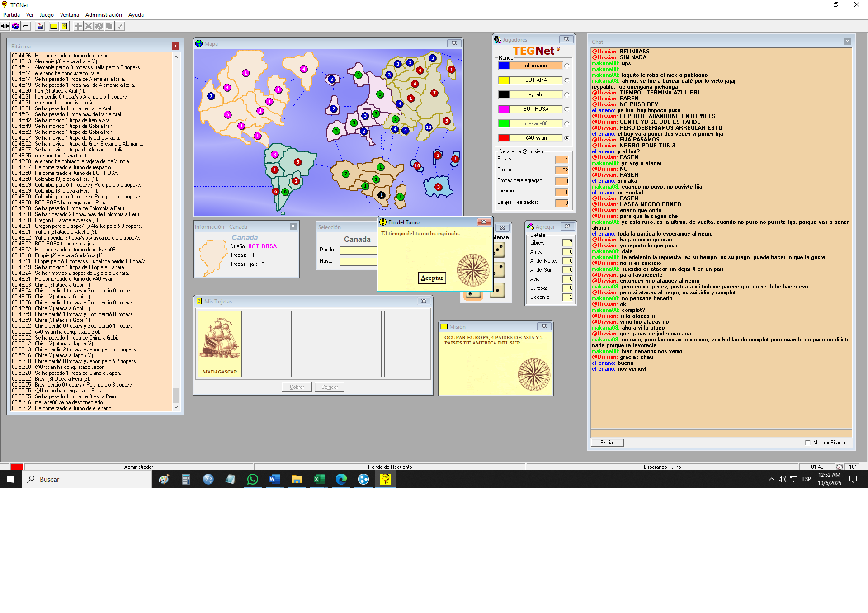Click the gray plus add-troops toolbar icon

78,26
